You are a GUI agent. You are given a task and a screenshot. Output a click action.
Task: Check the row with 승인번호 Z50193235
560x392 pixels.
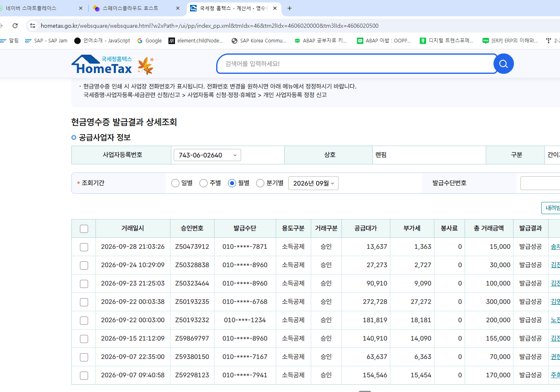tap(84, 302)
